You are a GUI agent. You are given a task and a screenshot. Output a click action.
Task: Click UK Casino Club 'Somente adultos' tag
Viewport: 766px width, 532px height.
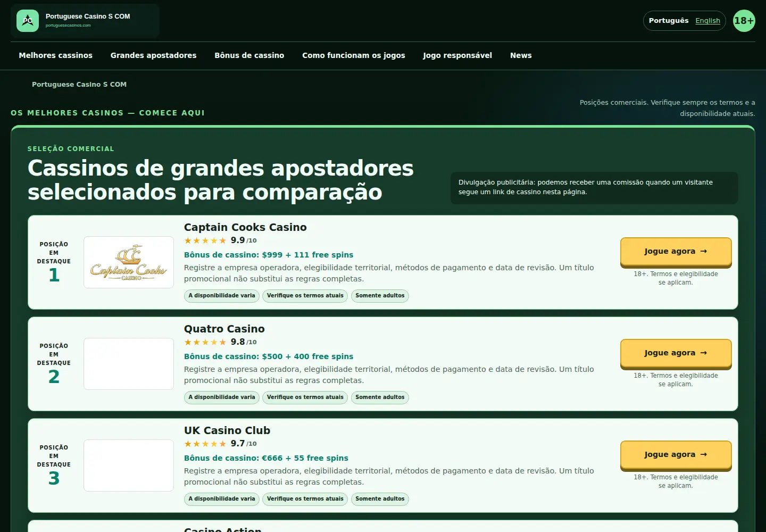tap(380, 499)
